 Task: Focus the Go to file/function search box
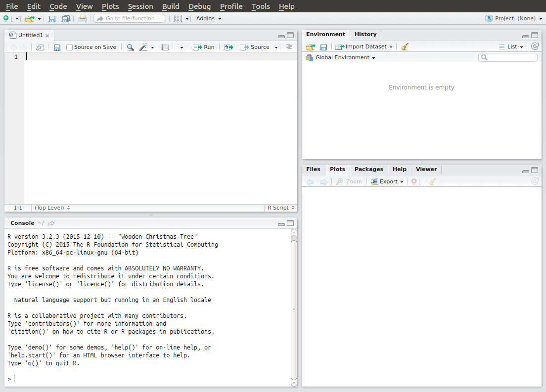pyautogui.click(x=129, y=18)
